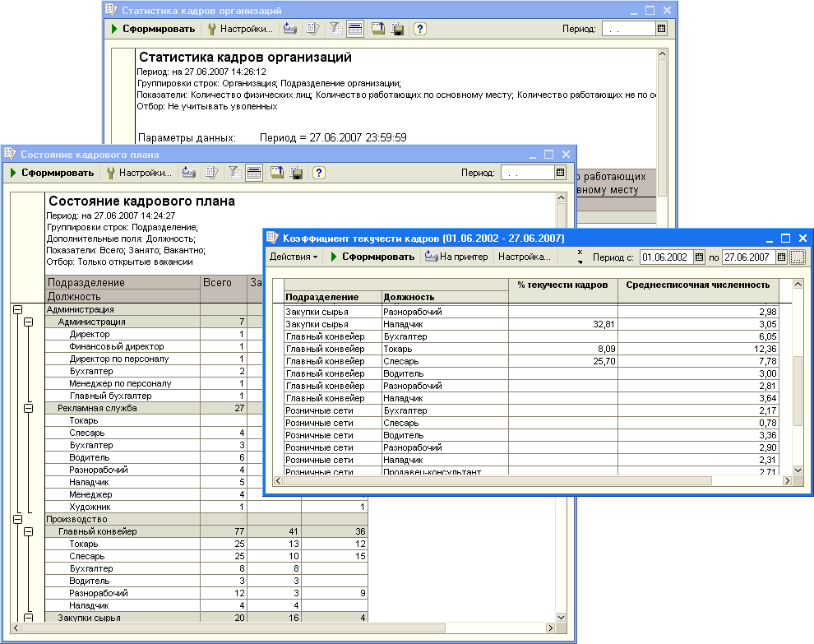Viewport: 814px width, 644px height.
Task: Collapse the Рекламная служба subgroup
Action: [29, 408]
